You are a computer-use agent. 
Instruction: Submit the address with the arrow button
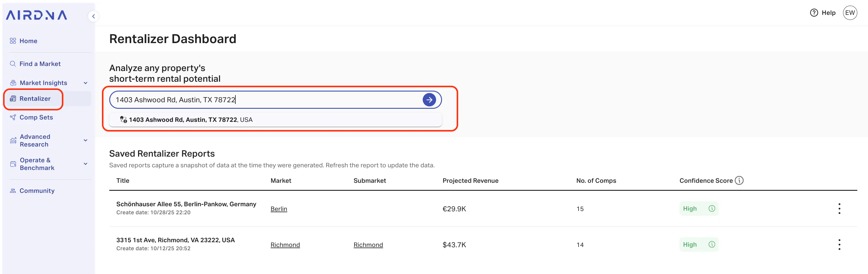pos(429,100)
